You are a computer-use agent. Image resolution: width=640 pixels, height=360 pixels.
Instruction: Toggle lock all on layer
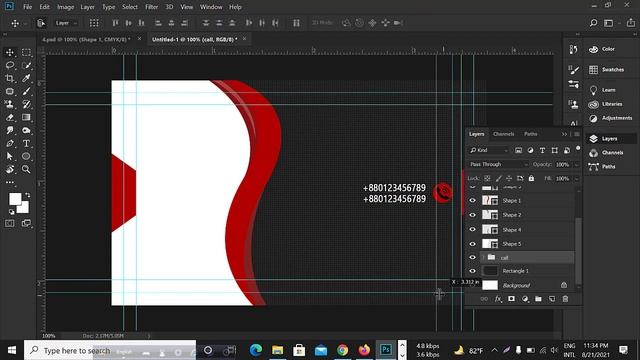pos(531,178)
